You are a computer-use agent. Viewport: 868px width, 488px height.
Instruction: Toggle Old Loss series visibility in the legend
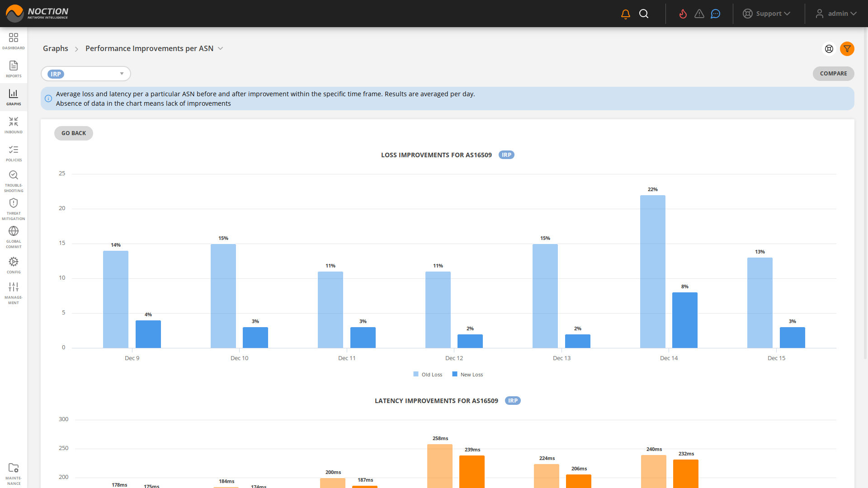click(x=427, y=374)
